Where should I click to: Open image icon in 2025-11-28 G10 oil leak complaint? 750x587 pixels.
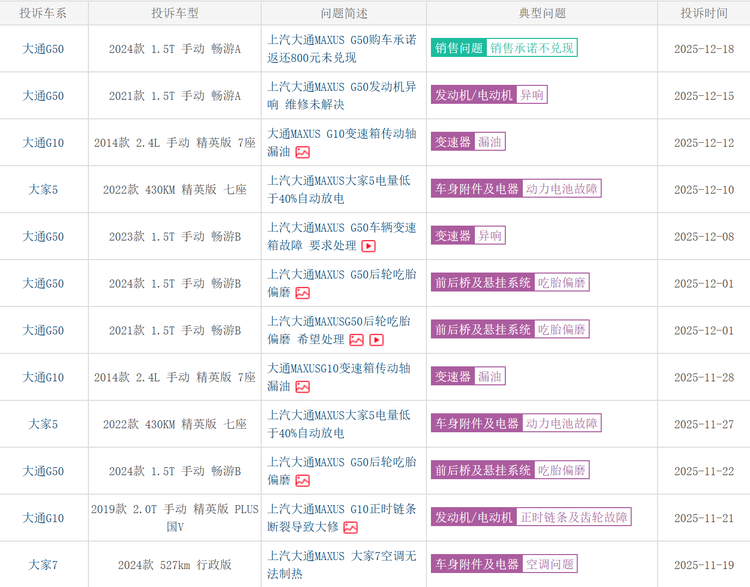coord(302,387)
